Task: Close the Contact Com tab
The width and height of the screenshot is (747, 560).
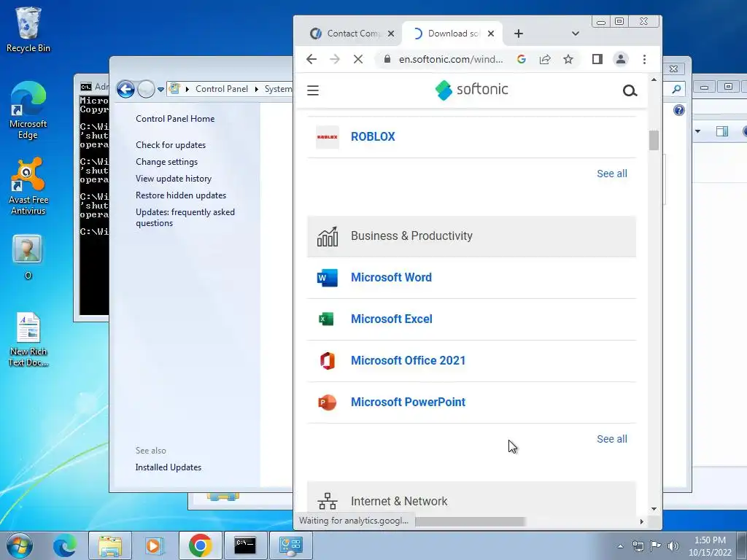Action: [391, 34]
